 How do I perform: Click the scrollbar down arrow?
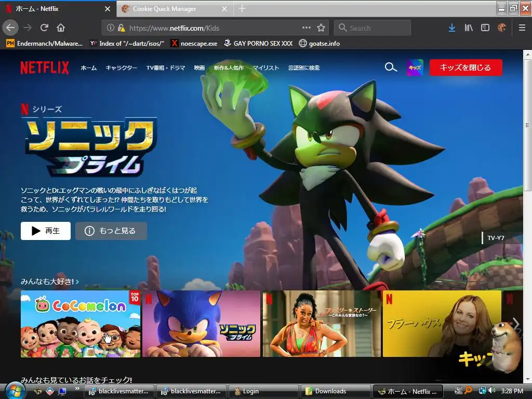pos(527,379)
